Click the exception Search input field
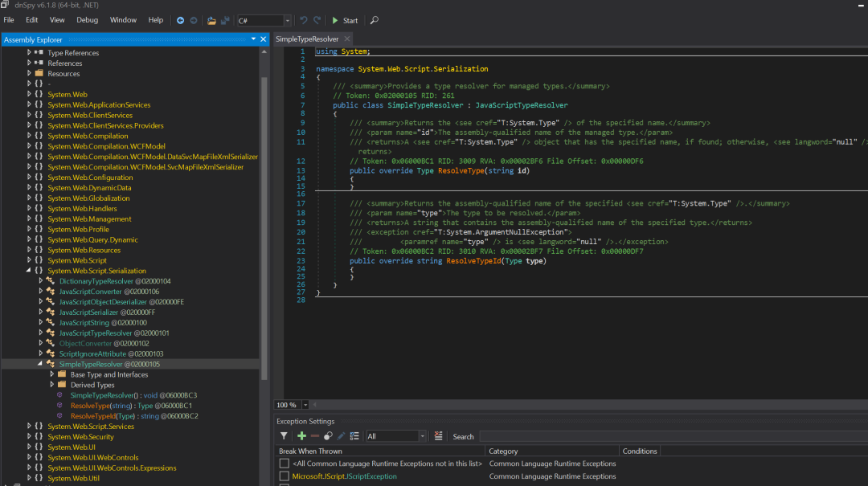 [x=673, y=436]
